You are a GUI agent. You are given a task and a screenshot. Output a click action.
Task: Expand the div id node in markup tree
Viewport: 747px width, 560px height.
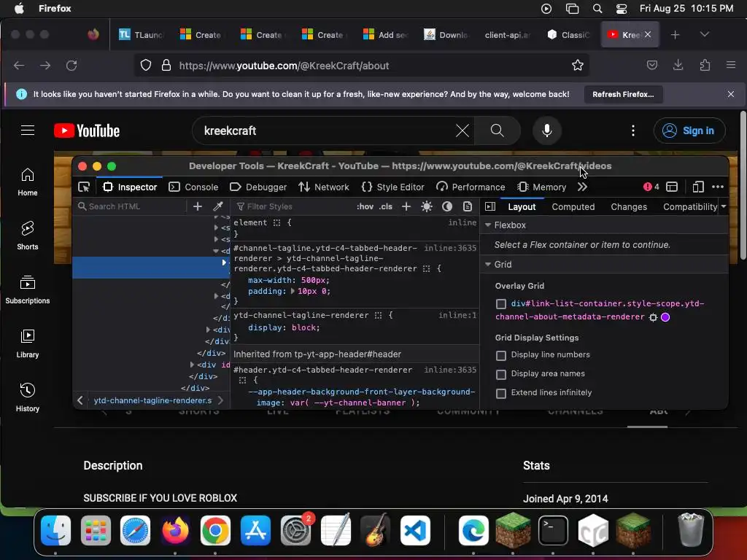[x=192, y=365]
